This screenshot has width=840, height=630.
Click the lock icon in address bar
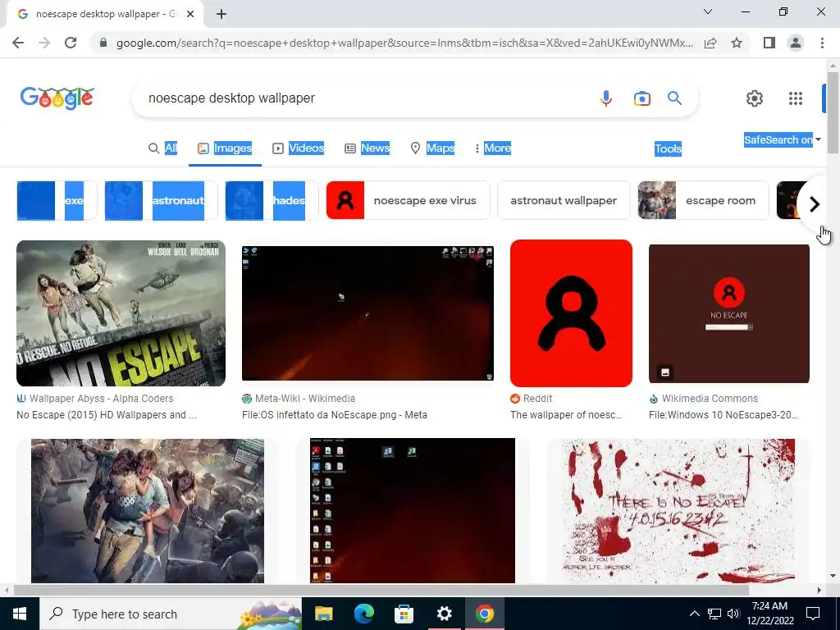point(103,43)
